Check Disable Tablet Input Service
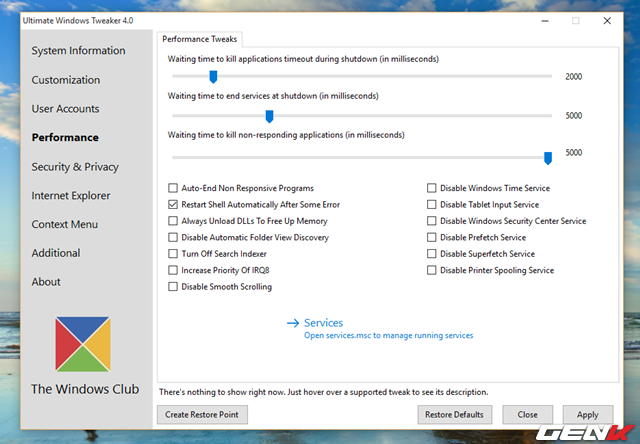The height and width of the screenshot is (444, 640). pos(431,204)
